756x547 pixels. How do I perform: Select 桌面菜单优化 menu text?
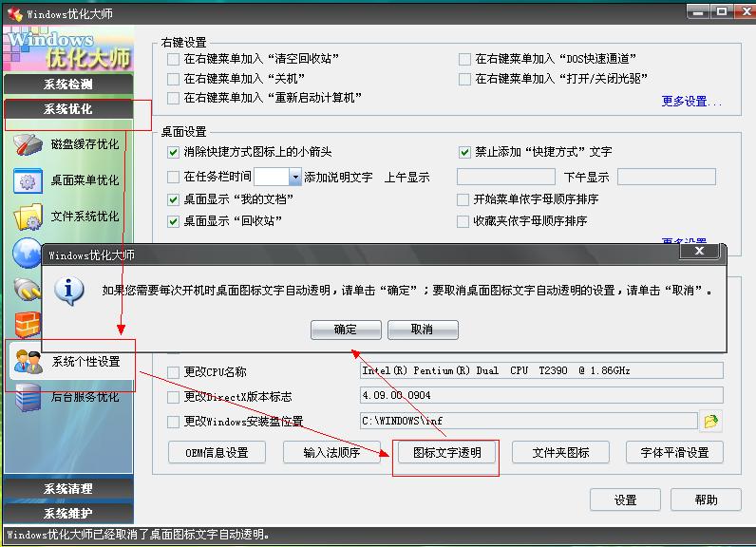(85, 180)
